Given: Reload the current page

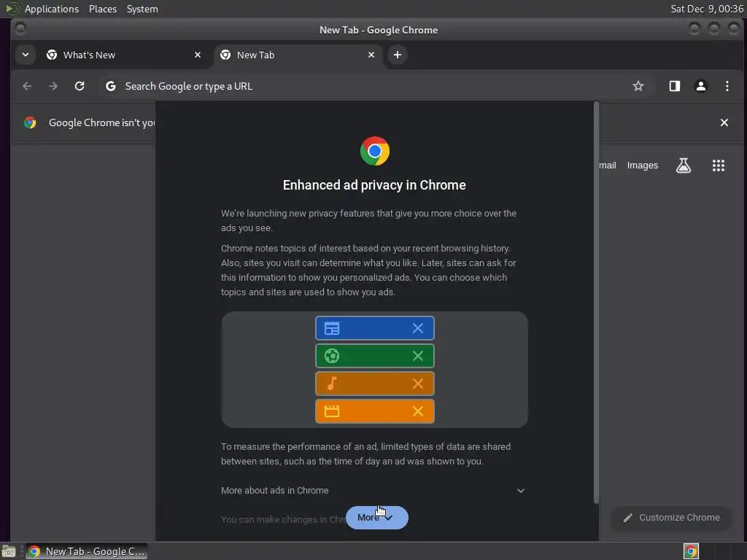Looking at the screenshot, I should coord(80,86).
